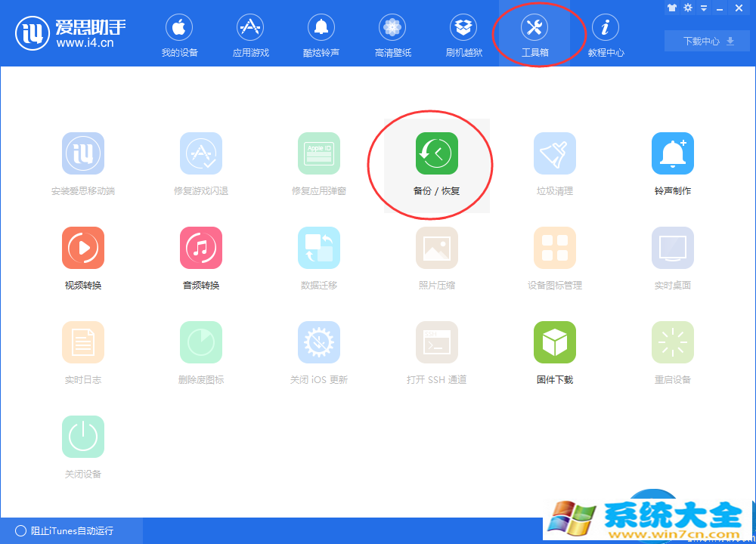Screen dimensions: 756x544
Task: Click the settings gear in the title bar
Action: tap(687, 8)
